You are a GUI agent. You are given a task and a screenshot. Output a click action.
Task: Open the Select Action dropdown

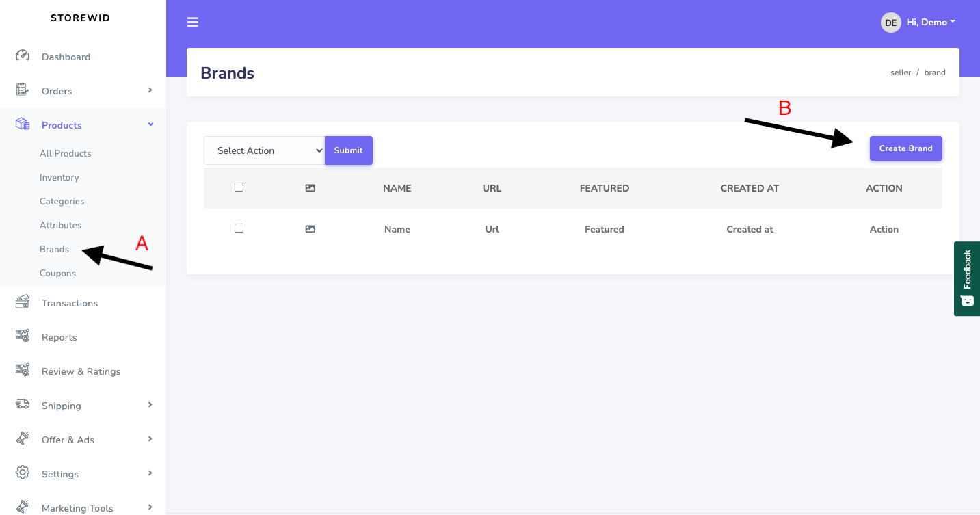(264, 150)
